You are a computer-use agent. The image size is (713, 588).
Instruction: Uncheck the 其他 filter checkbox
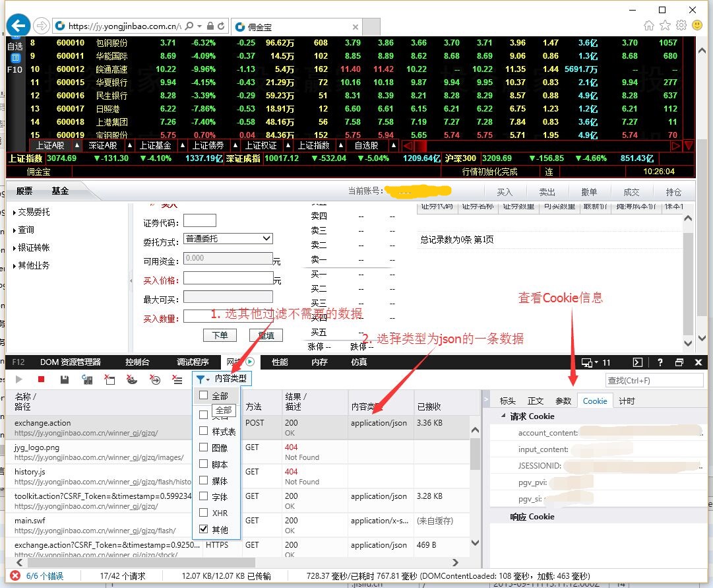(204, 529)
